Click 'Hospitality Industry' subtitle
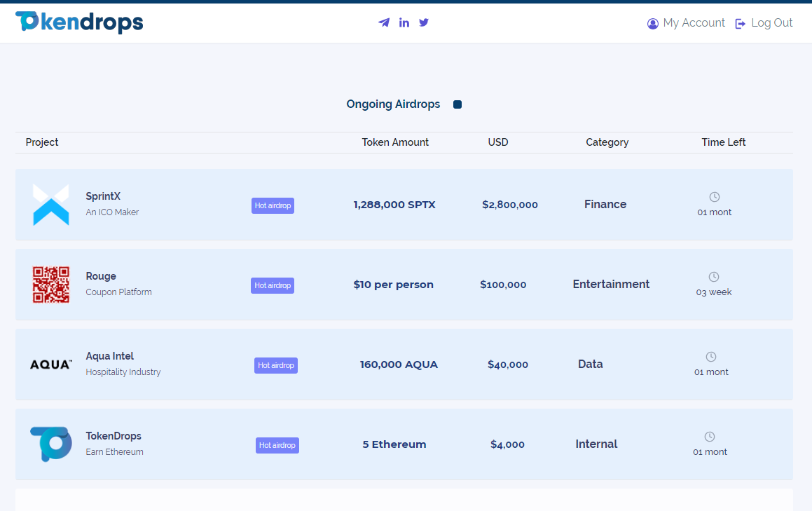Viewport: 812px width, 511px height. (123, 372)
